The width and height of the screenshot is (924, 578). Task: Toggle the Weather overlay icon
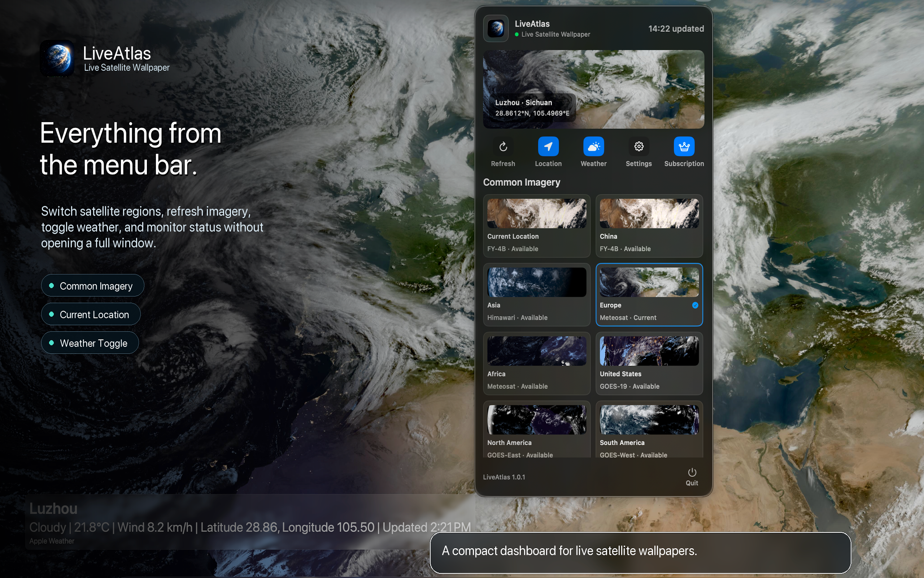tap(593, 146)
